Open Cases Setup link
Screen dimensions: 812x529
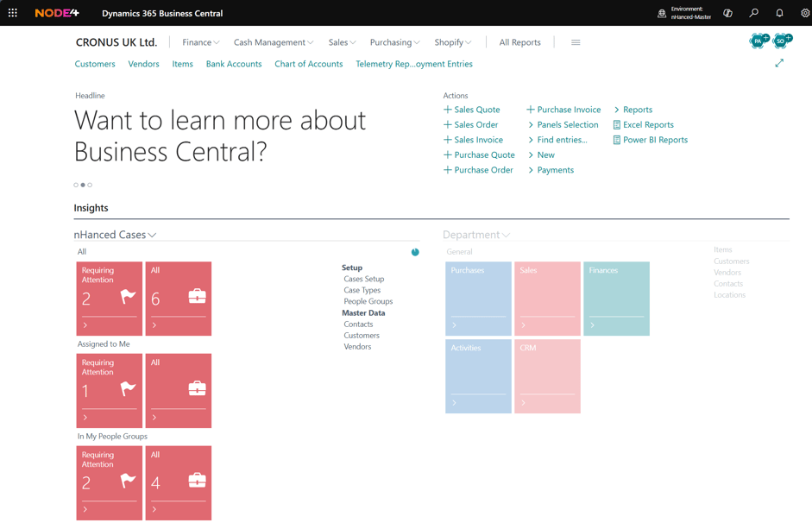tap(363, 279)
